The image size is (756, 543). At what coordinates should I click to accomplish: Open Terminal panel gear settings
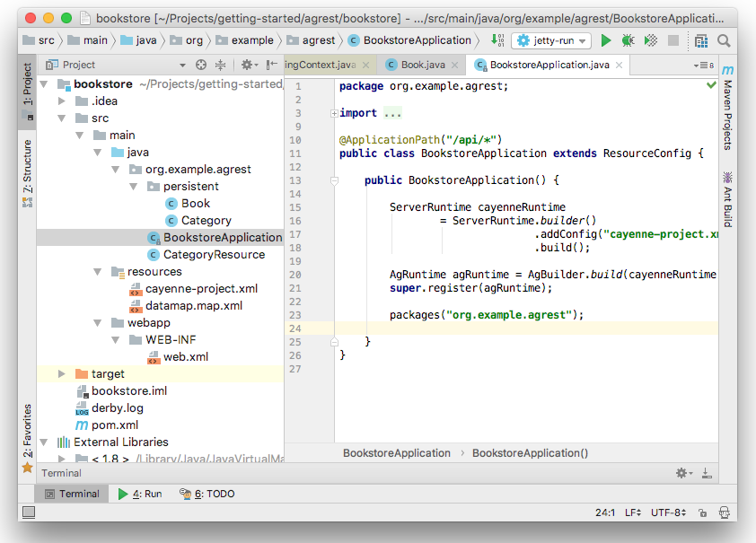click(683, 473)
